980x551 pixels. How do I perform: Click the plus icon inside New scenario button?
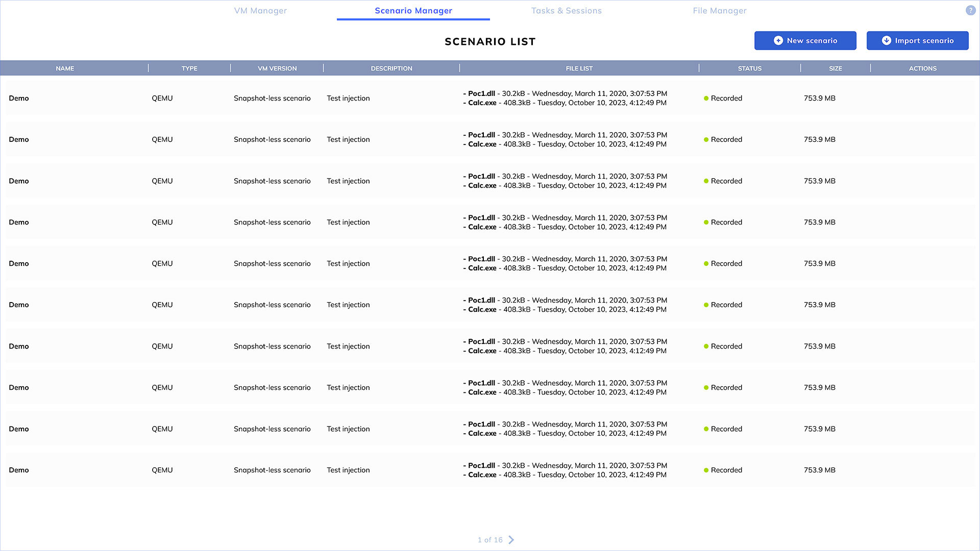(779, 40)
